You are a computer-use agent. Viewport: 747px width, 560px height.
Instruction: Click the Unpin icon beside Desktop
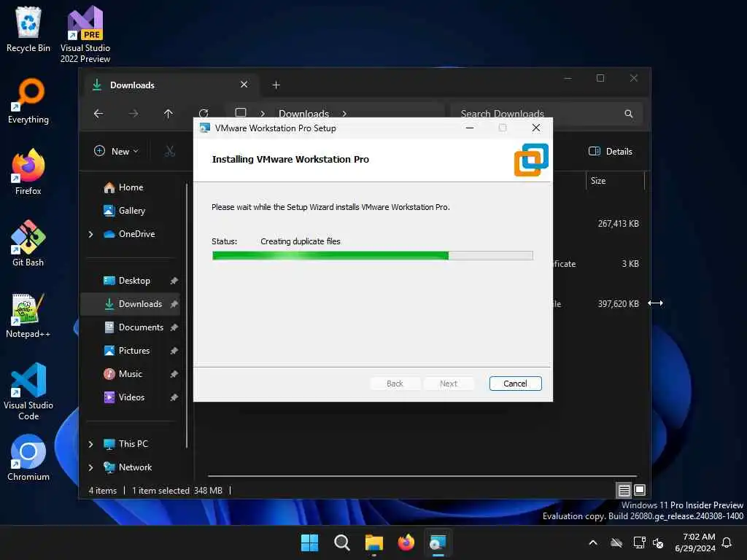174,281
